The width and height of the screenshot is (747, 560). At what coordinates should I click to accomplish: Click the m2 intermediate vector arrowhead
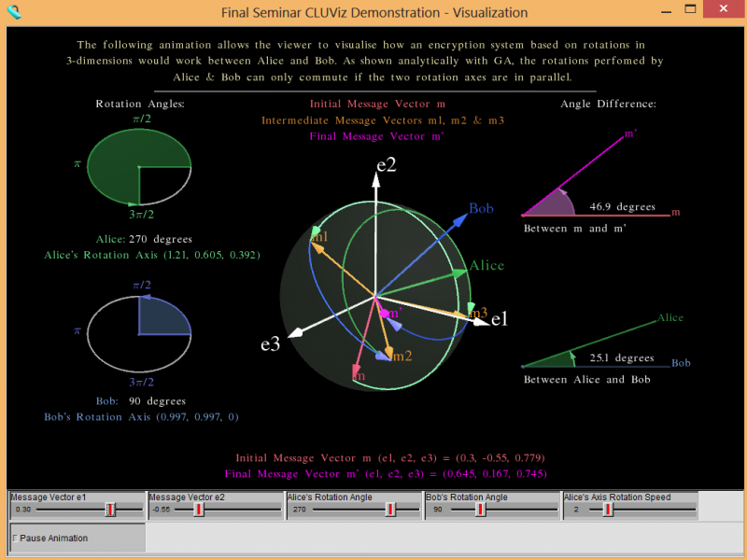[383, 355]
